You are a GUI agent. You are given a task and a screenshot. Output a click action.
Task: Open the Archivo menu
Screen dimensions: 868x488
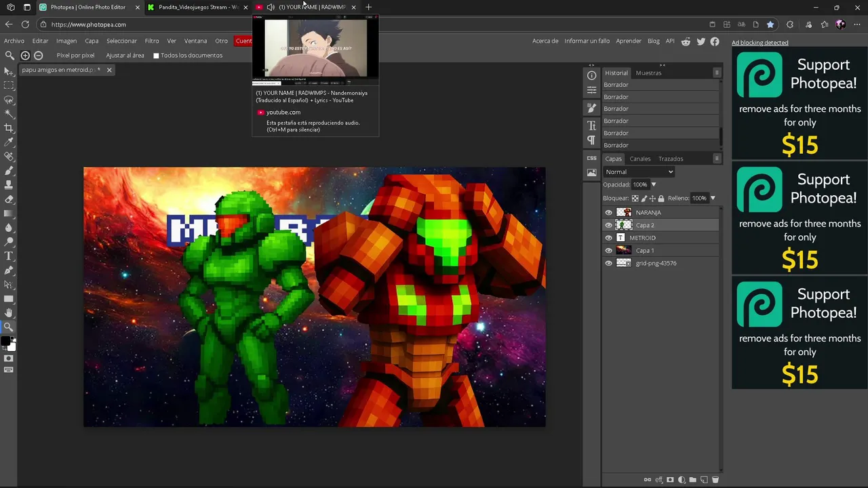(x=14, y=41)
